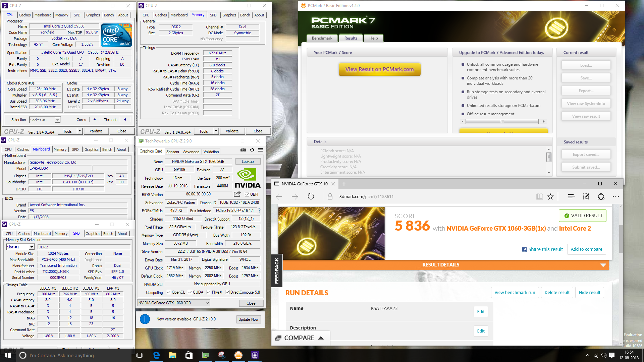Click the upgrade panel horizontal scrollbar thumb
Image resolution: width=644 pixels, height=362 pixels.
(x=502, y=122)
